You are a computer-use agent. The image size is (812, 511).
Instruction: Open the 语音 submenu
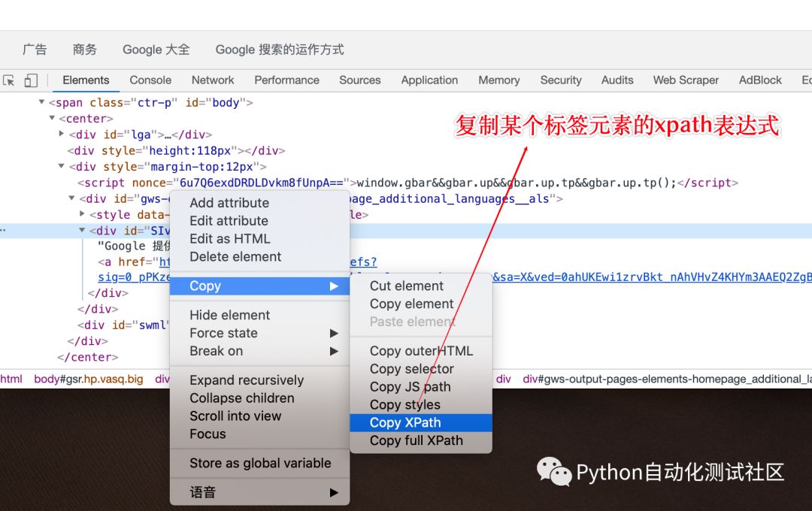tap(259, 492)
